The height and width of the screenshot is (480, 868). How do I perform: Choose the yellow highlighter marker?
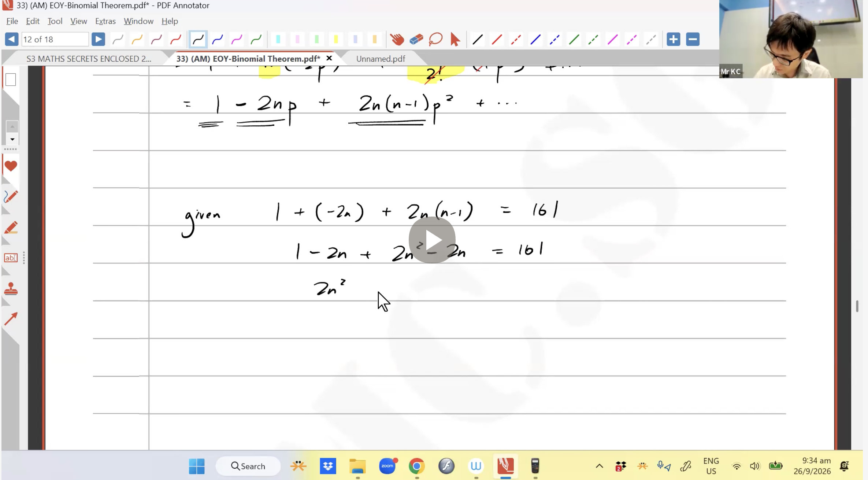(x=336, y=39)
